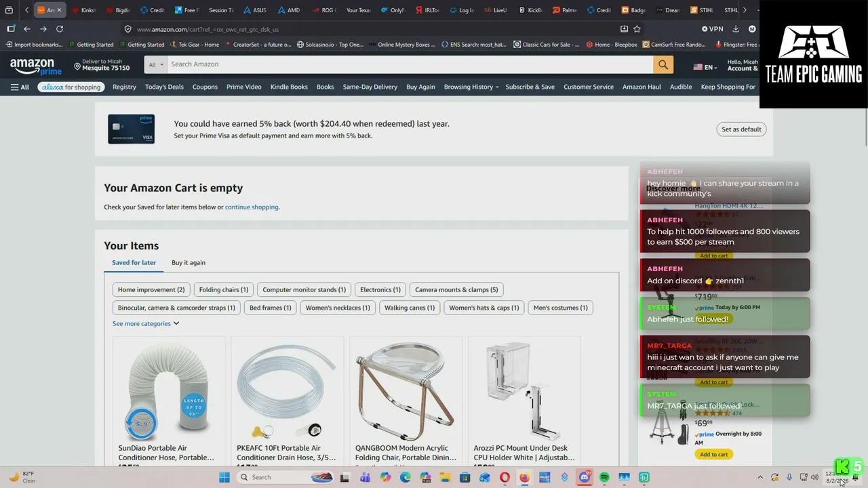Viewport: 868px width, 488px height.
Task: Open the 'Hello, Micah Account &' menu
Action: point(743,65)
